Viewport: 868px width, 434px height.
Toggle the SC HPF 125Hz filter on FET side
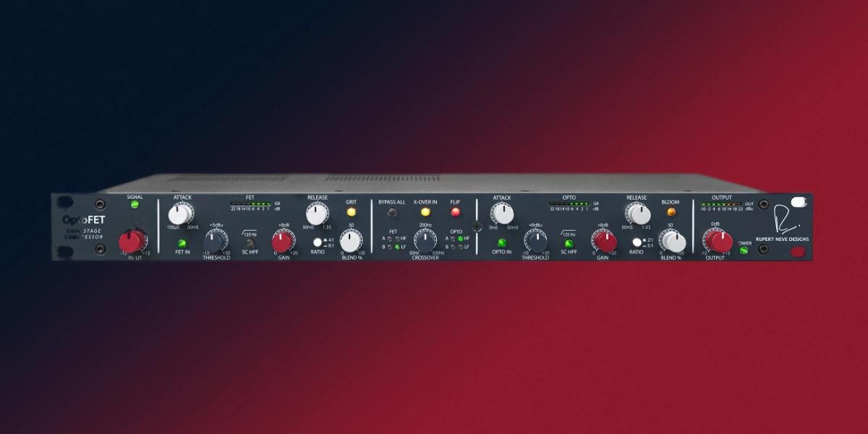tap(250, 242)
